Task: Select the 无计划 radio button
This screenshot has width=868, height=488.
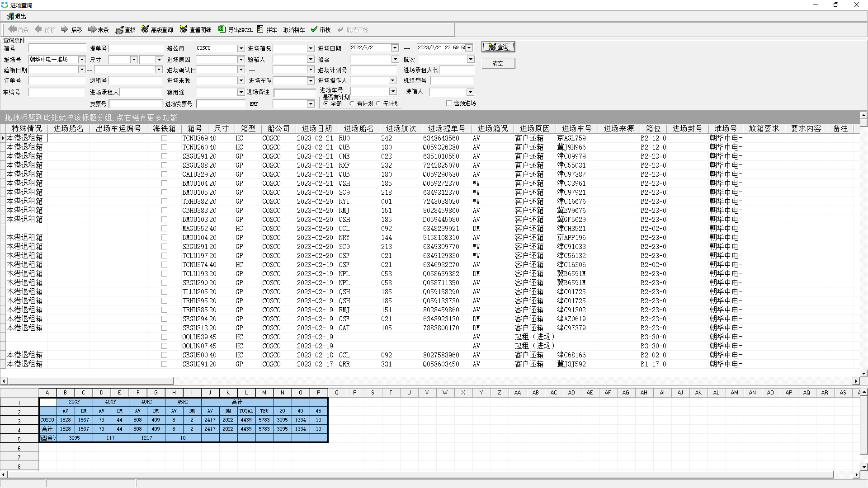Action: coord(378,103)
